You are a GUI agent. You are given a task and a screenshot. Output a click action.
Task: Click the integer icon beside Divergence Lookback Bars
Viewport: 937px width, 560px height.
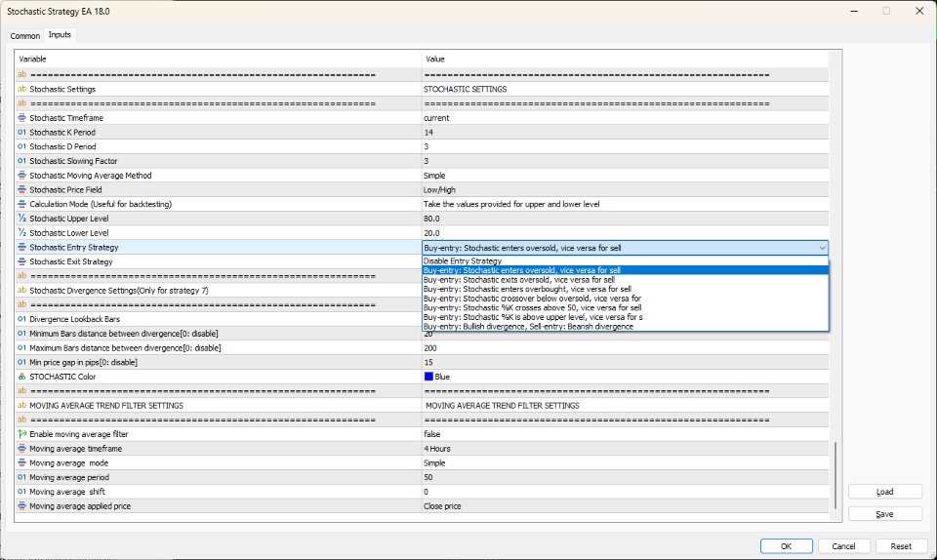point(22,319)
